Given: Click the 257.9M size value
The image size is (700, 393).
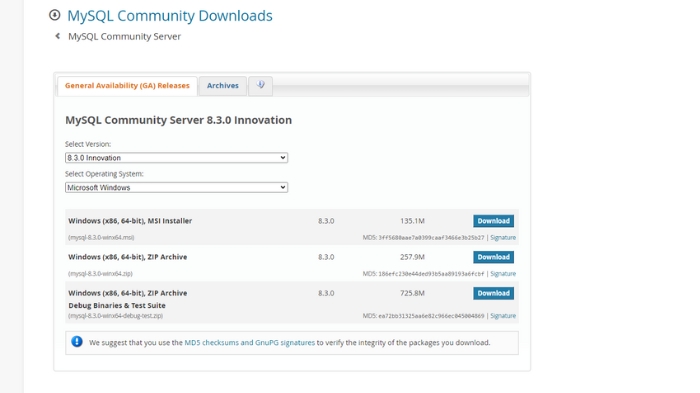Looking at the screenshot, I should click(x=412, y=257).
